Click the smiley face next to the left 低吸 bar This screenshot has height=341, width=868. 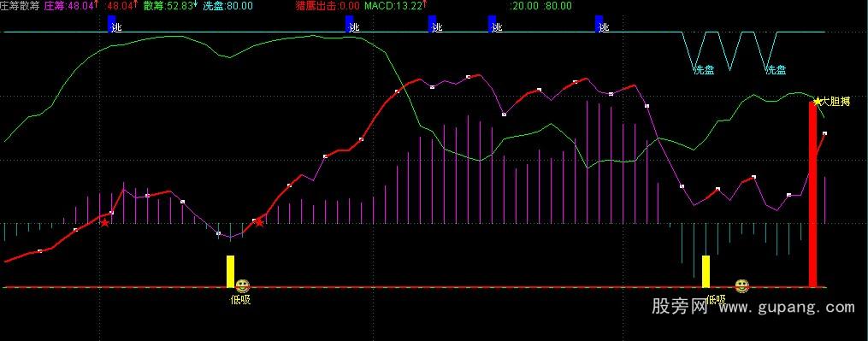[x=243, y=286]
